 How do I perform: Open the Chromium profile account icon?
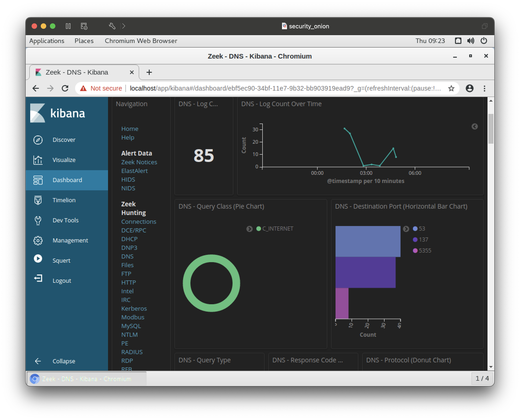pyautogui.click(x=470, y=88)
